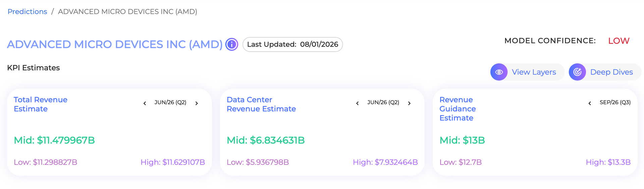
Task: Click the Total Revenue Estimate card title
Action: pos(41,104)
